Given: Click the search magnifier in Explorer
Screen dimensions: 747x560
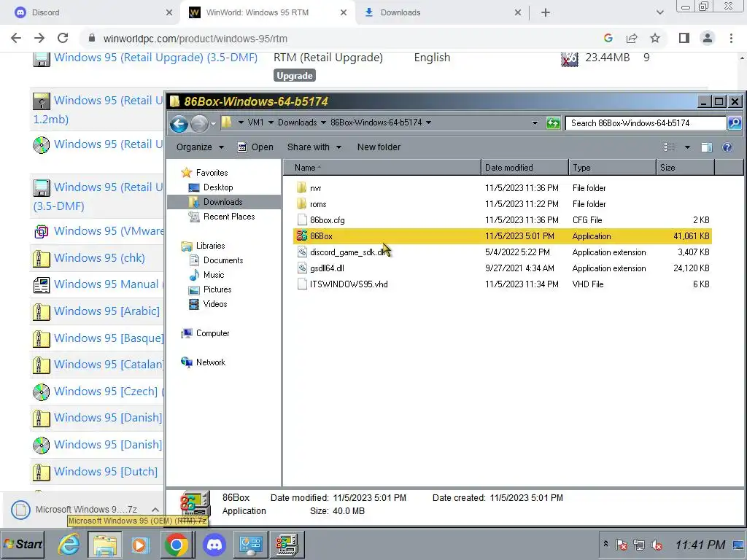Looking at the screenshot, I should (x=735, y=123).
